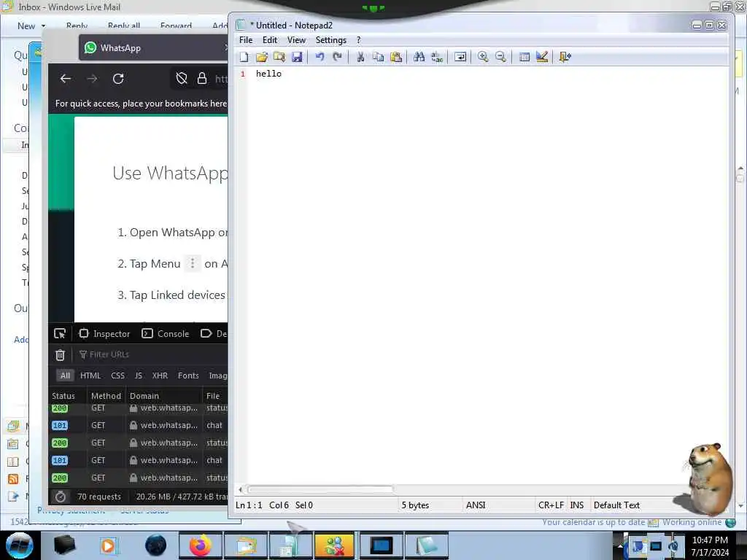
Task: Click the Open file folder icon in Notepad2
Action: (x=261, y=57)
